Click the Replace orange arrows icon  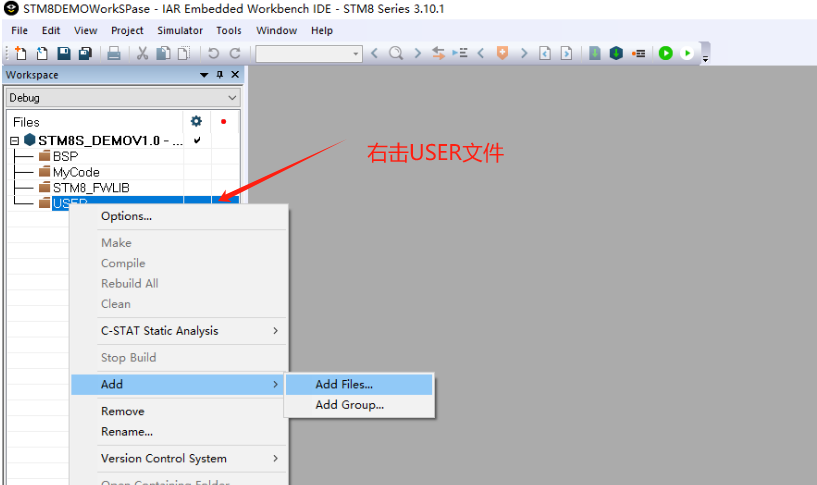pos(438,53)
